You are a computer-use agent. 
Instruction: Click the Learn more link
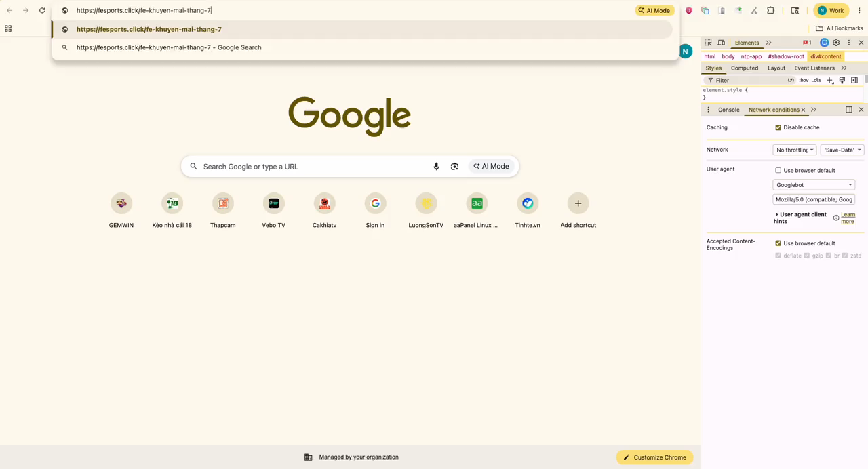point(848,218)
